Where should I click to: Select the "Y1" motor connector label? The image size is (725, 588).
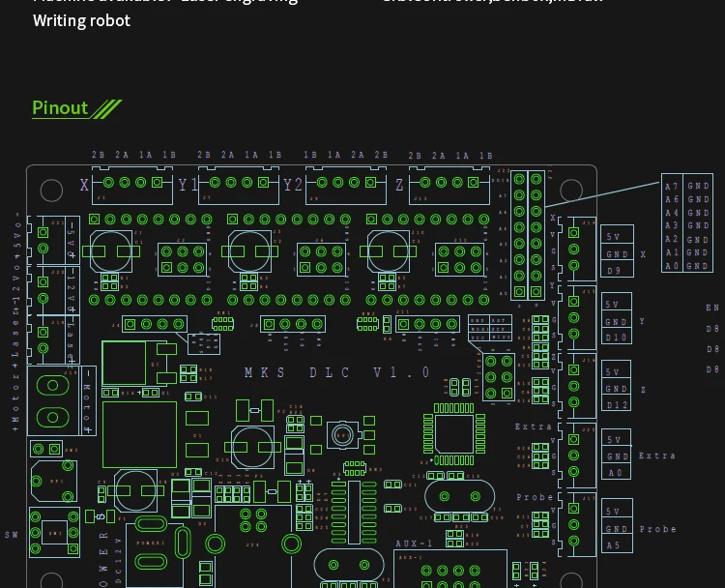(x=188, y=186)
